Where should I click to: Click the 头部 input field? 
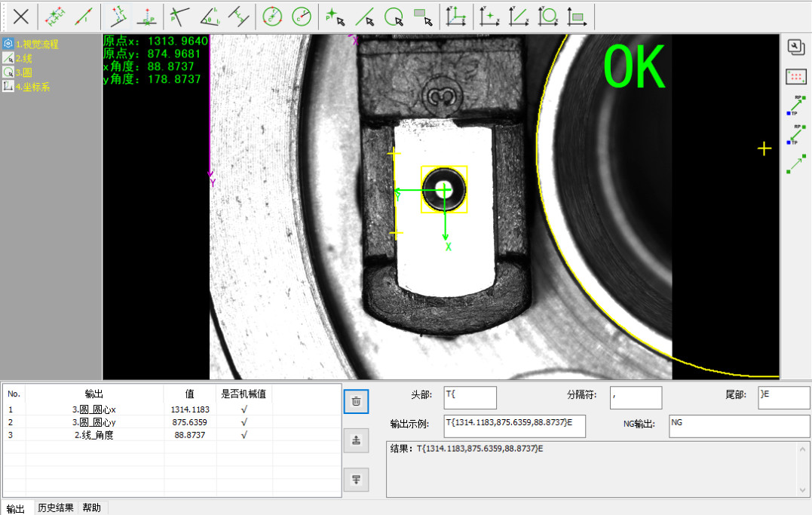click(470, 397)
